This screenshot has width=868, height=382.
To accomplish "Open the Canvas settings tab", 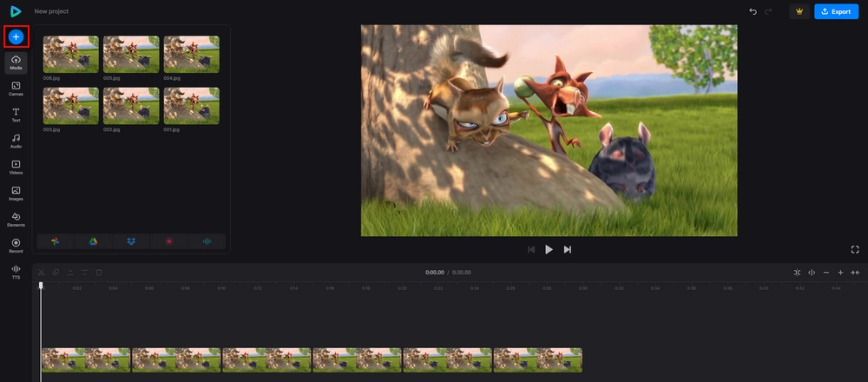I will [x=16, y=89].
